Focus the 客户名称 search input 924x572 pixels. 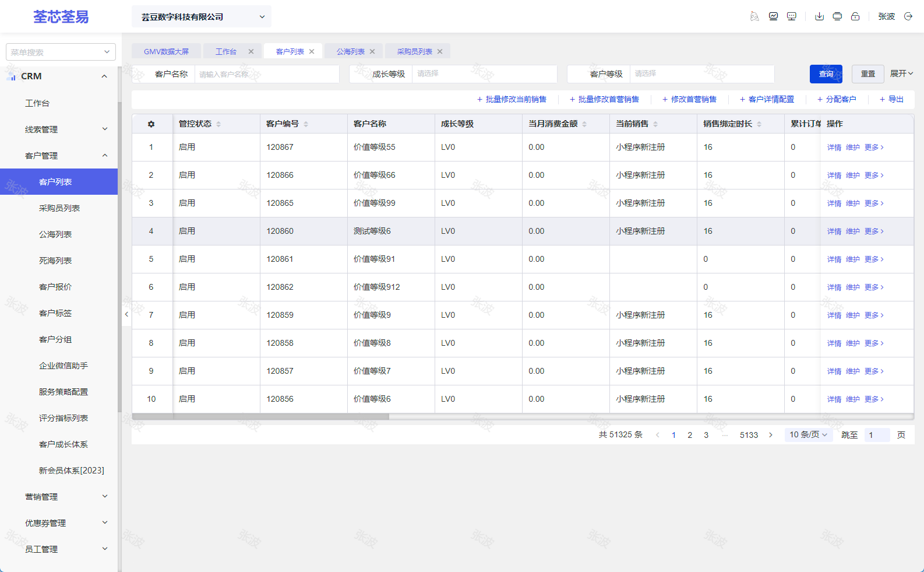(267, 74)
